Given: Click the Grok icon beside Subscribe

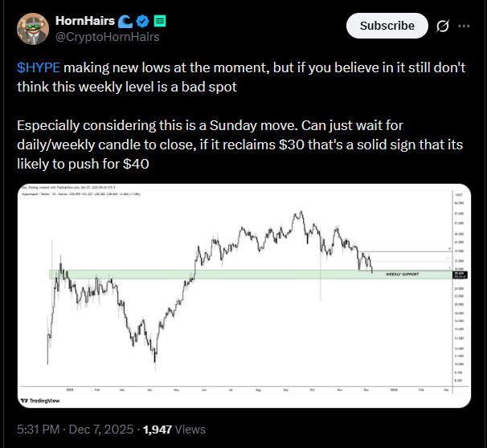Looking at the screenshot, I should [x=441, y=26].
